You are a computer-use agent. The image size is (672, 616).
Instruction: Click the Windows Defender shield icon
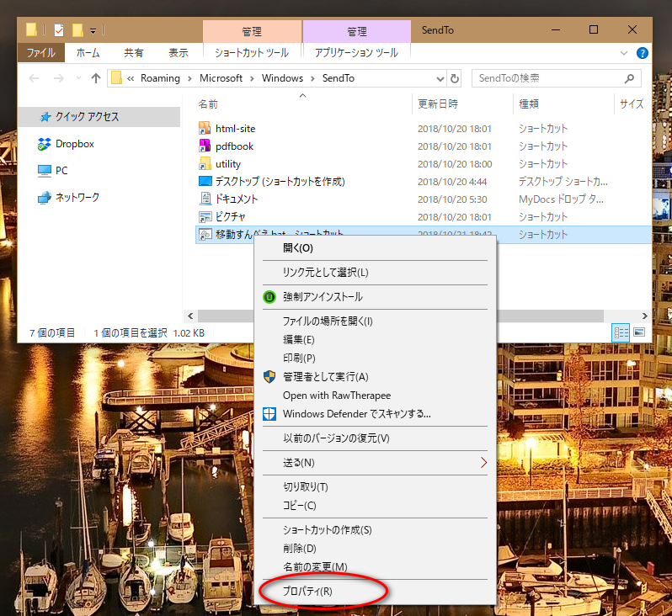(269, 413)
